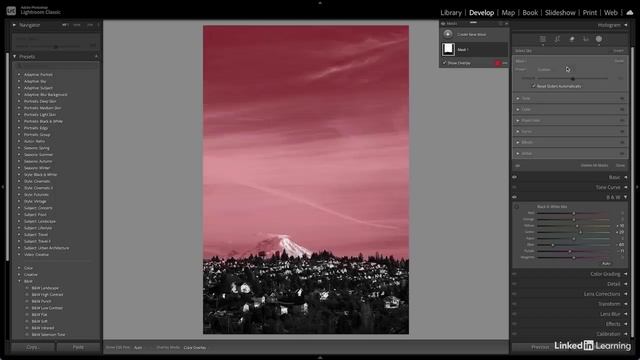This screenshot has width=640, height=360.
Task: Switch to the Print module
Action: (590, 13)
